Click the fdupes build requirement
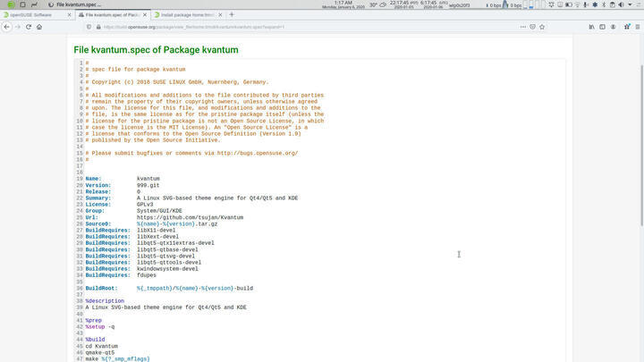 tap(146, 275)
